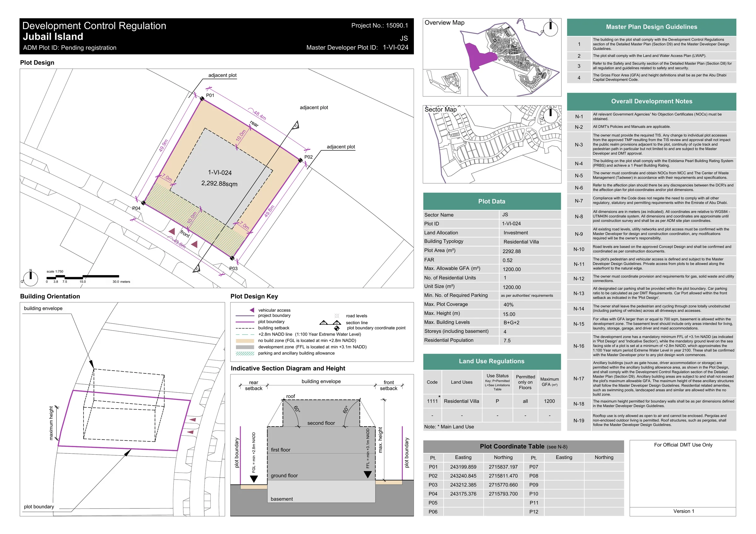The height and width of the screenshot is (534, 756).
Task: Click the P04 Northing cell '2715793.700'
Action: (x=503, y=493)
